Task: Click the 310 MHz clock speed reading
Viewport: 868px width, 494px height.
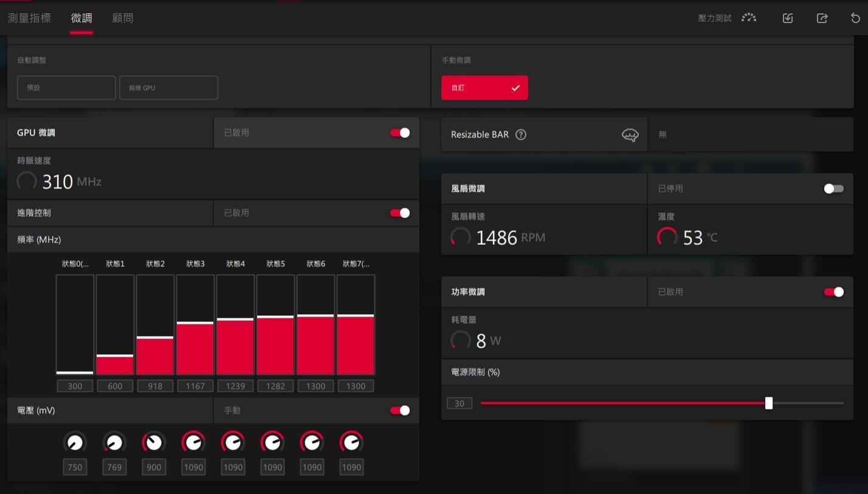Action: pos(72,181)
